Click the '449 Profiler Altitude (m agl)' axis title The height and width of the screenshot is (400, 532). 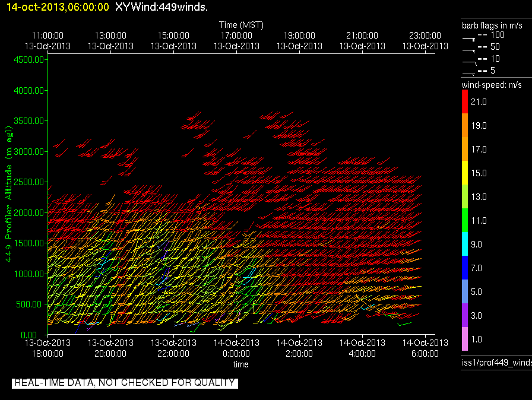click(8, 194)
